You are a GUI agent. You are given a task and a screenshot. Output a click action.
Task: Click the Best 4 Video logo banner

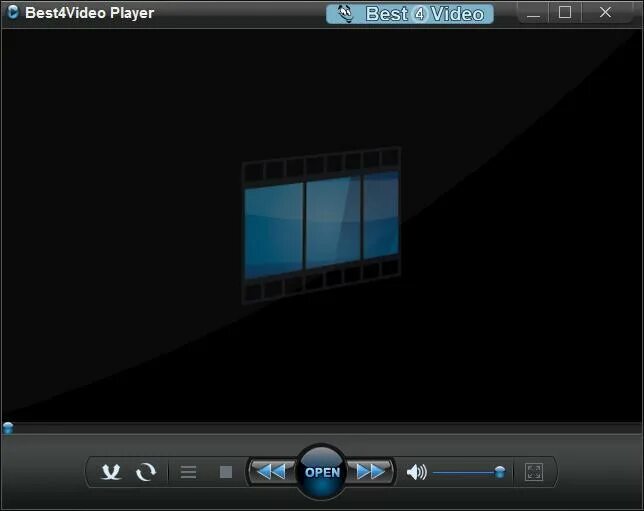pos(409,14)
